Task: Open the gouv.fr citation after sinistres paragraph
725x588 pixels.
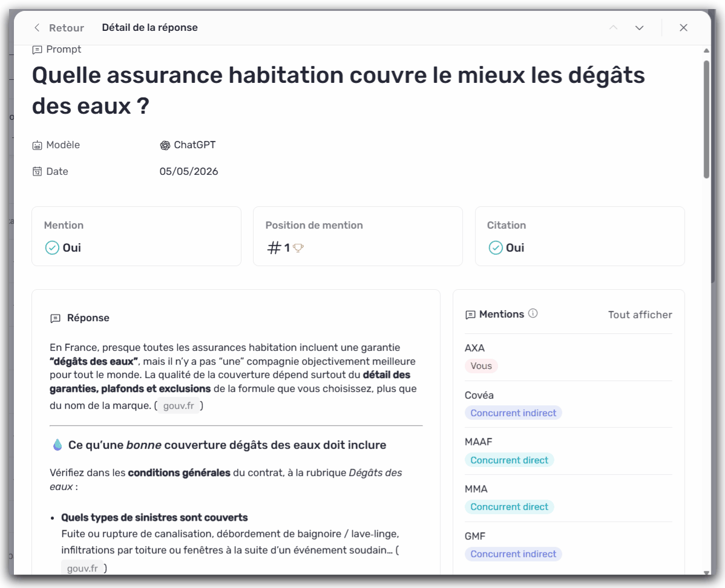Action: point(82,568)
